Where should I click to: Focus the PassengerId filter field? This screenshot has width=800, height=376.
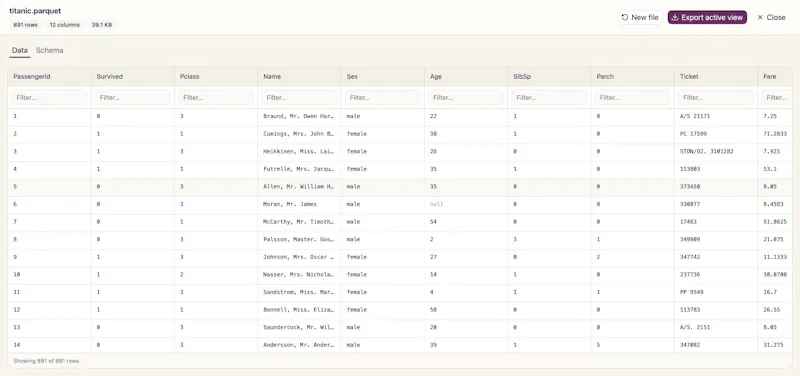[49, 97]
